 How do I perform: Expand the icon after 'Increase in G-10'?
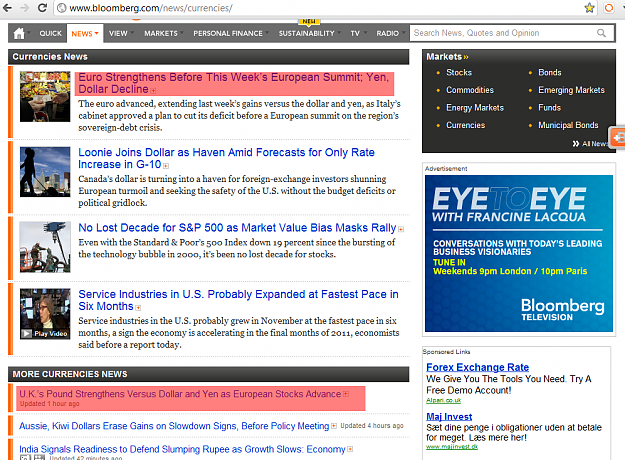pos(166,166)
